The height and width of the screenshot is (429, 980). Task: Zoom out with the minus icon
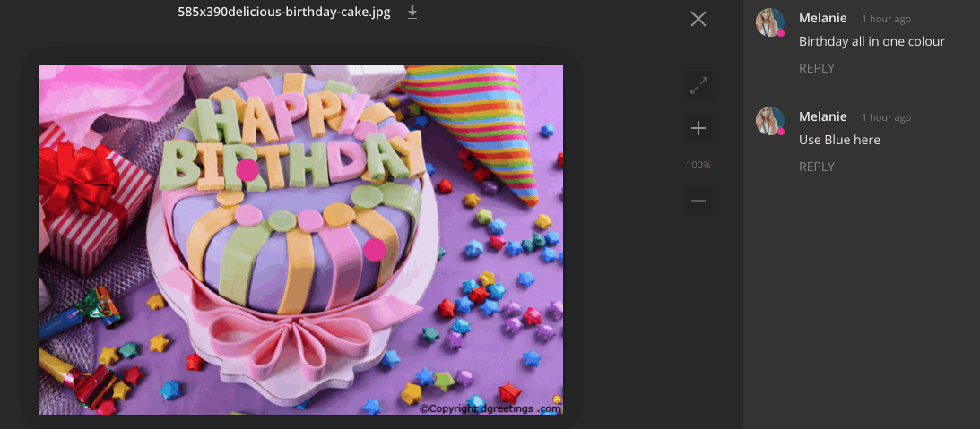tap(698, 201)
